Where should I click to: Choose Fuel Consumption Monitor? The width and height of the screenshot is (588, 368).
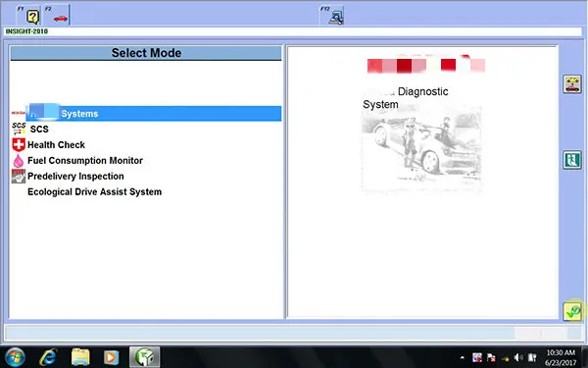(x=85, y=161)
